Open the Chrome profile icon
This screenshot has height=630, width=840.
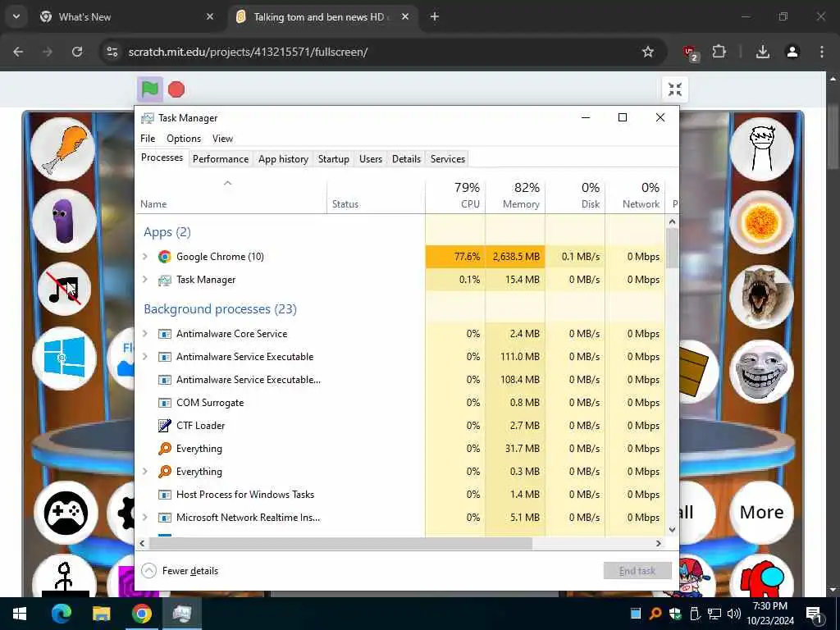tap(792, 52)
